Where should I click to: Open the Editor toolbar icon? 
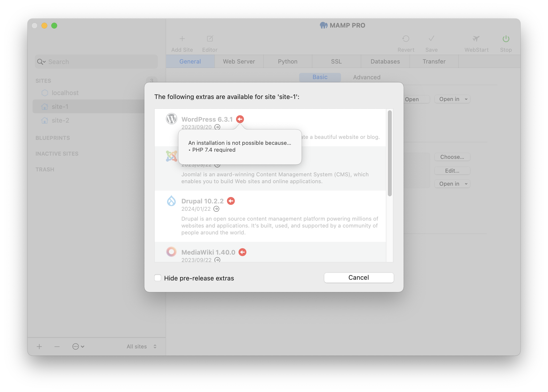point(210,39)
